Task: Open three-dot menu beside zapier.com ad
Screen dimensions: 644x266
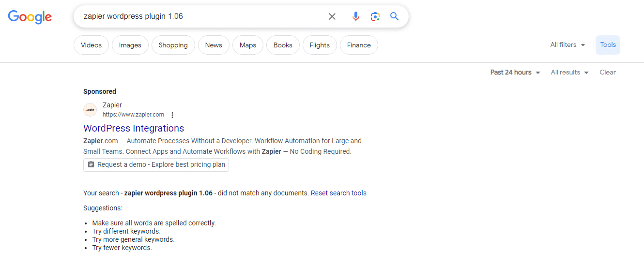Action: point(172,115)
